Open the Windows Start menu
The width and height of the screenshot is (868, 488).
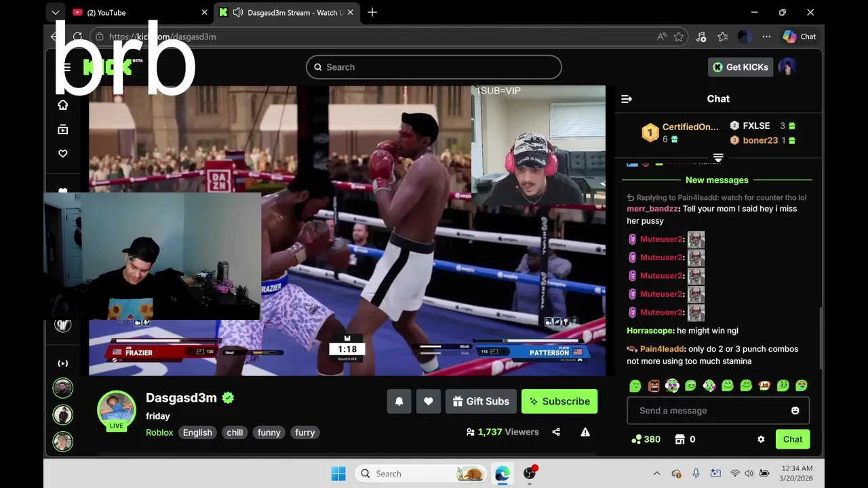click(x=338, y=474)
